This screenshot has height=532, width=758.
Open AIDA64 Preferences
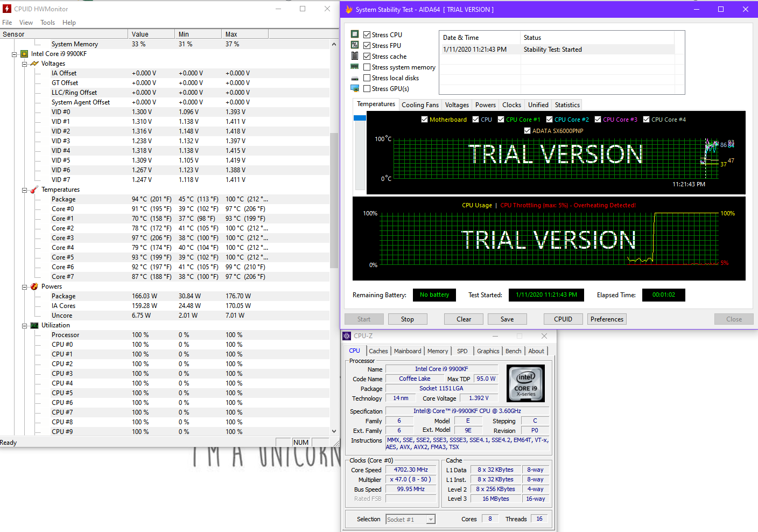click(607, 319)
